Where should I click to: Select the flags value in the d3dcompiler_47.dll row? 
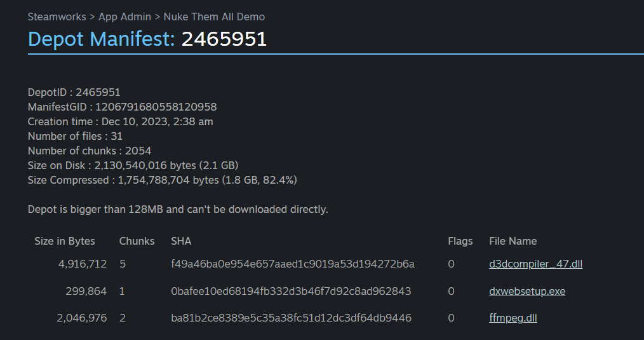click(x=451, y=264)
